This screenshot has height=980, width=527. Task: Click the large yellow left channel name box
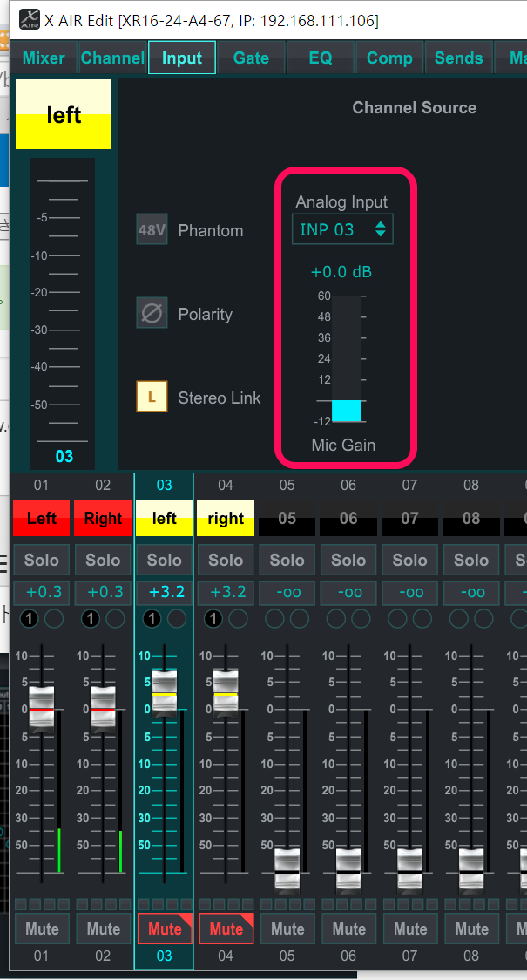click(64, 114)
